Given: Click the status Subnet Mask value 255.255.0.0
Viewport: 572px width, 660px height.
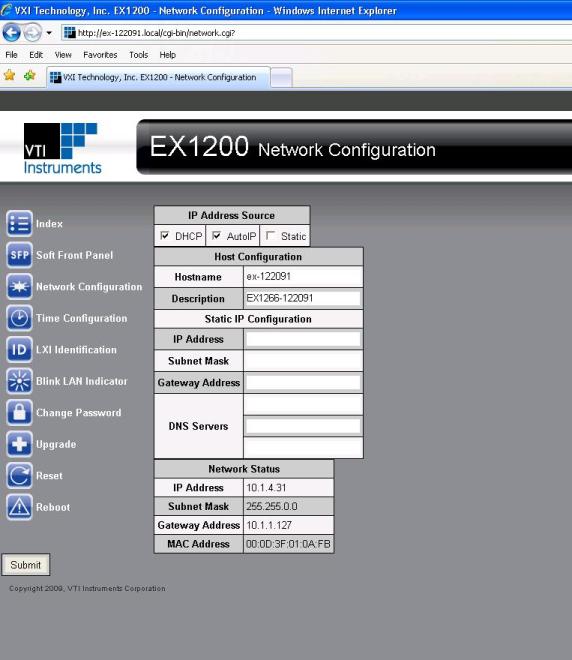Looking at the screenshot, I should click(272, 506).
